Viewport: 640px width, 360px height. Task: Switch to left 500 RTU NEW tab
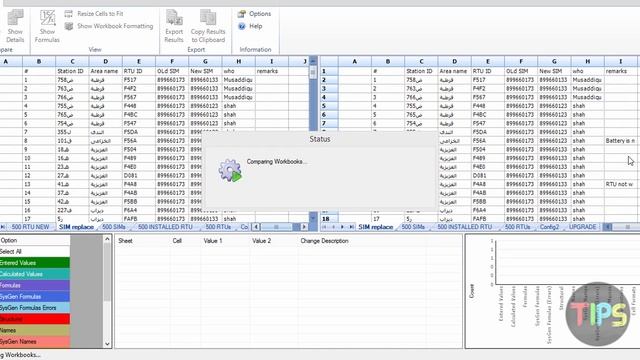tap(30, 227)
